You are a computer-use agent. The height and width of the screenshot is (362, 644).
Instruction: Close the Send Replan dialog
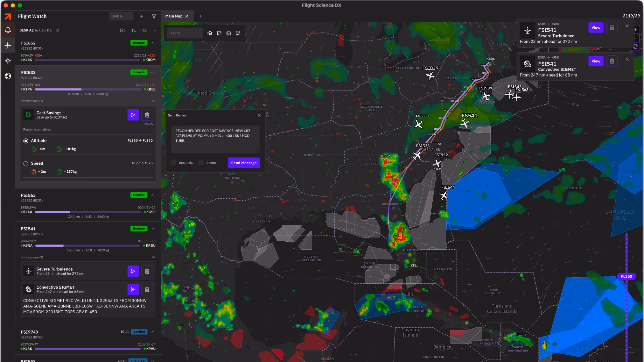(259, 115)
